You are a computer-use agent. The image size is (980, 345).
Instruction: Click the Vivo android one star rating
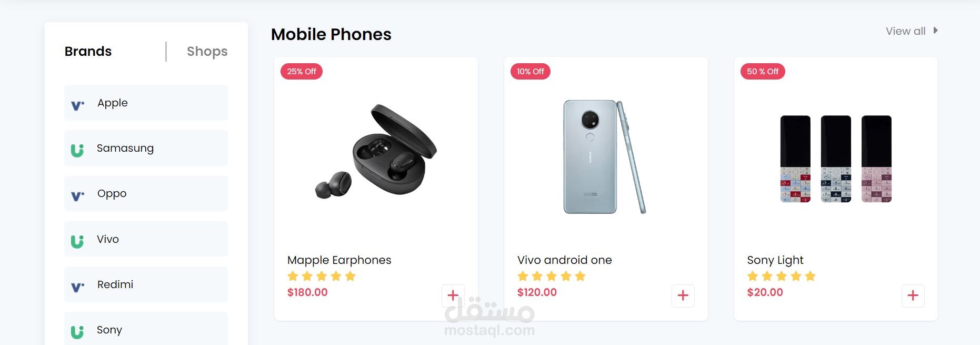click(x=551, y=276)
